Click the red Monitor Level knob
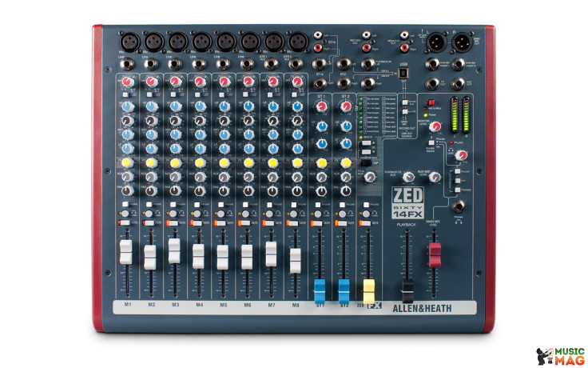This screenshot has height=368, width=588. [x=435, y=126]
